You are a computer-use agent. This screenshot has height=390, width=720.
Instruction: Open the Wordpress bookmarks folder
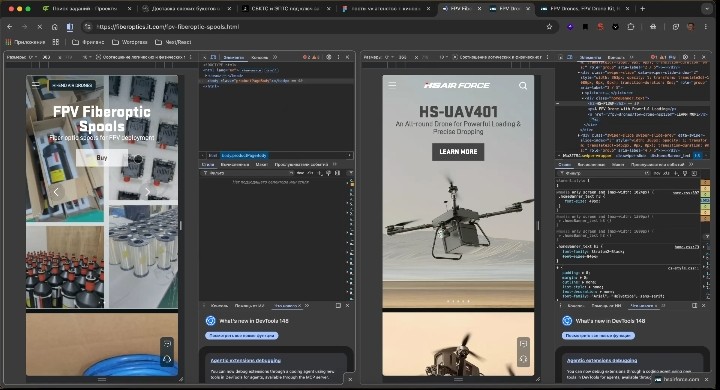(130, 42)
